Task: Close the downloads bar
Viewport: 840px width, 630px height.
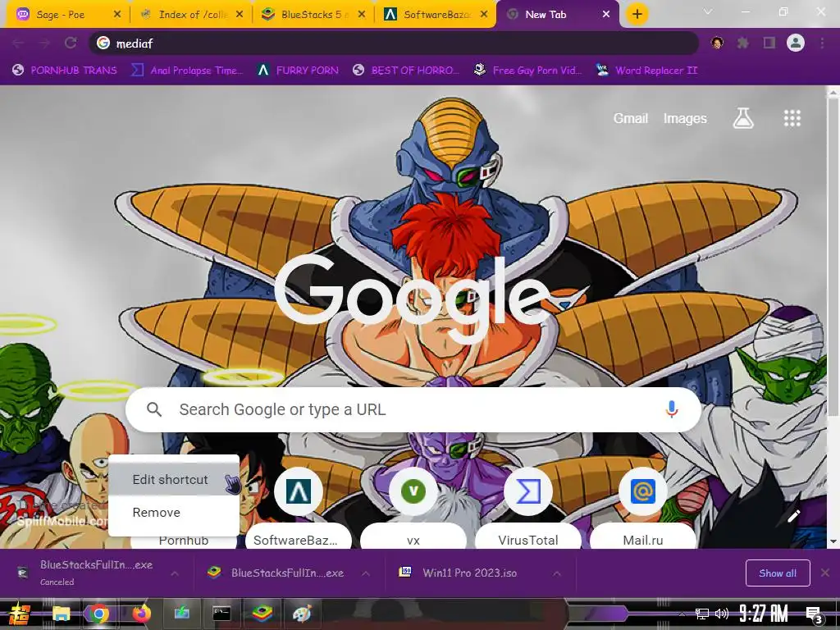Action: pos(825,573)
